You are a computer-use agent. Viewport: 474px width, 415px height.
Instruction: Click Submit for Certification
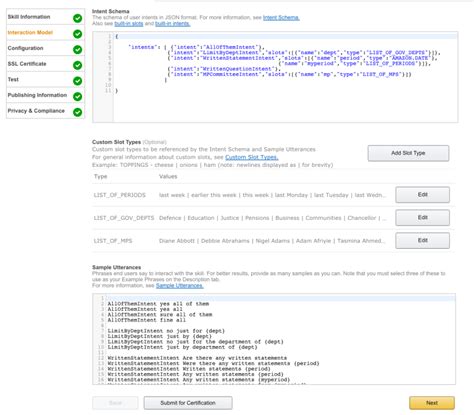tap(188, 403)
